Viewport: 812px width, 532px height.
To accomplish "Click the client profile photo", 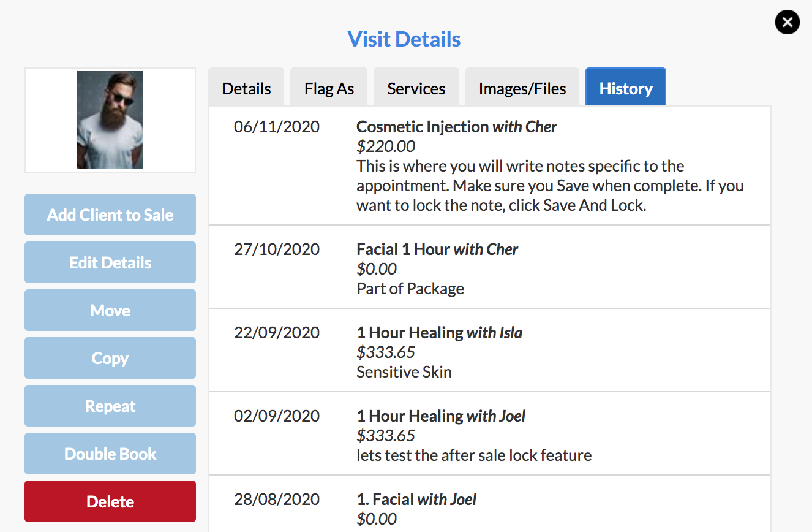I will point(110,120).
